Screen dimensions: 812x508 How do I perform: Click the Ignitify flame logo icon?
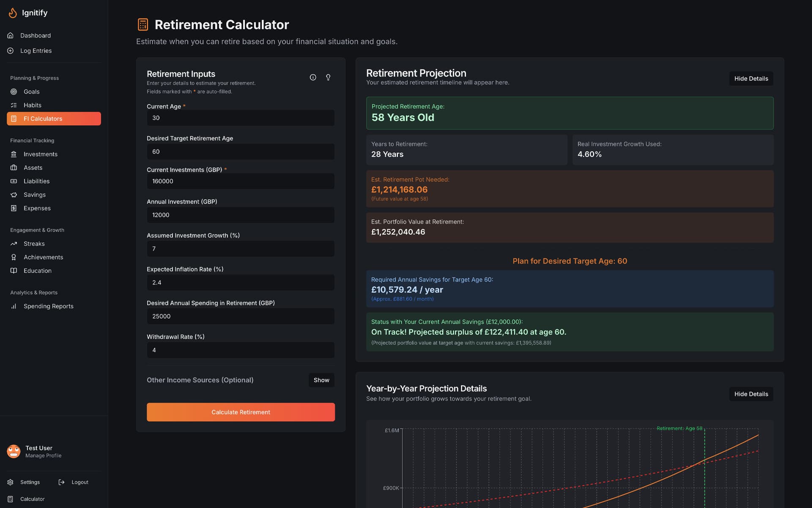point(13,13)
